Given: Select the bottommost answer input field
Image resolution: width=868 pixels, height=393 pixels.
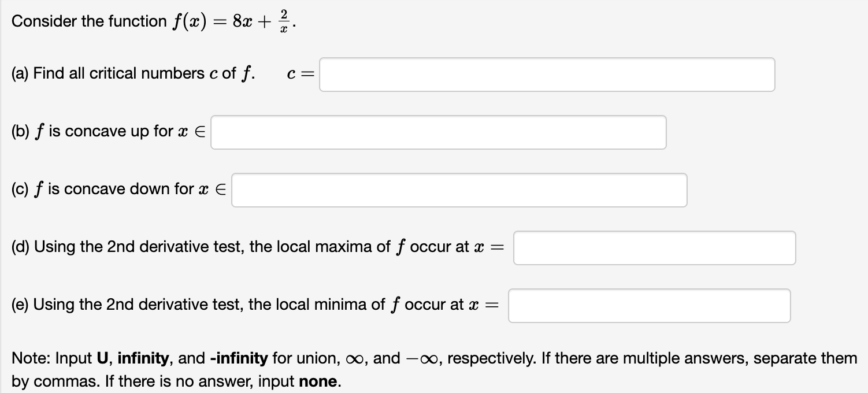Looking at the screenshot, I should (x=650, y=305).
